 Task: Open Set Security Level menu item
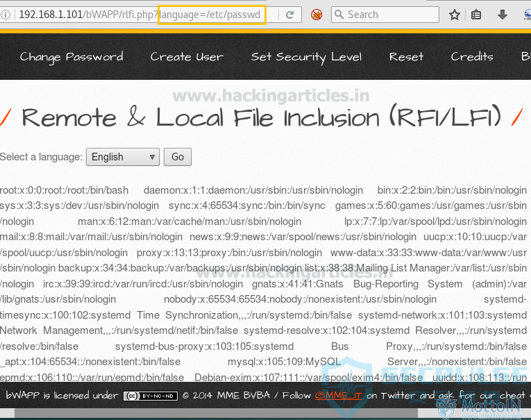(306, 57)
